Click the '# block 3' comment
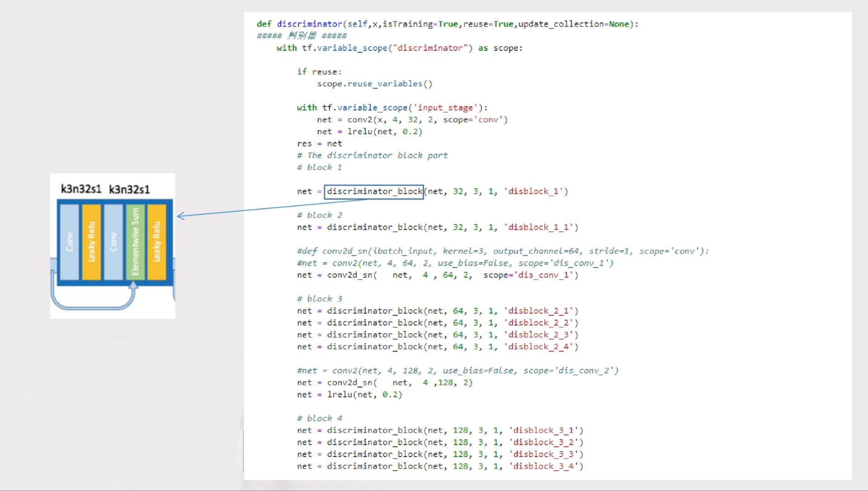 [x=320, y=299]
